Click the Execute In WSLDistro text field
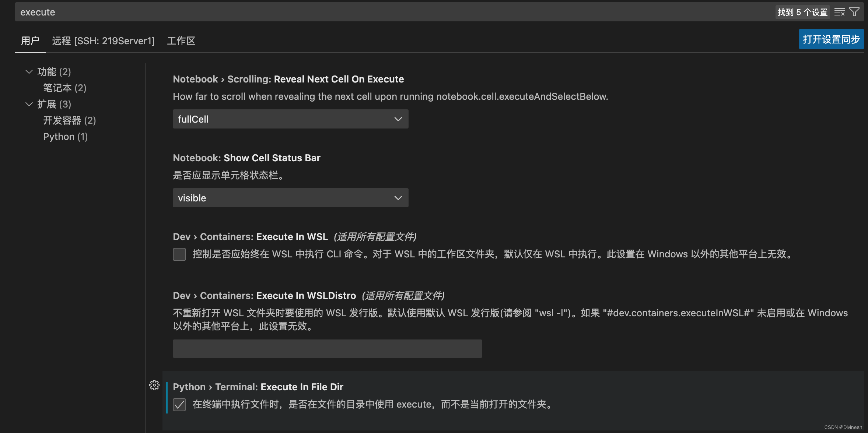The image size is (868, 433). [x=327, y=349]
